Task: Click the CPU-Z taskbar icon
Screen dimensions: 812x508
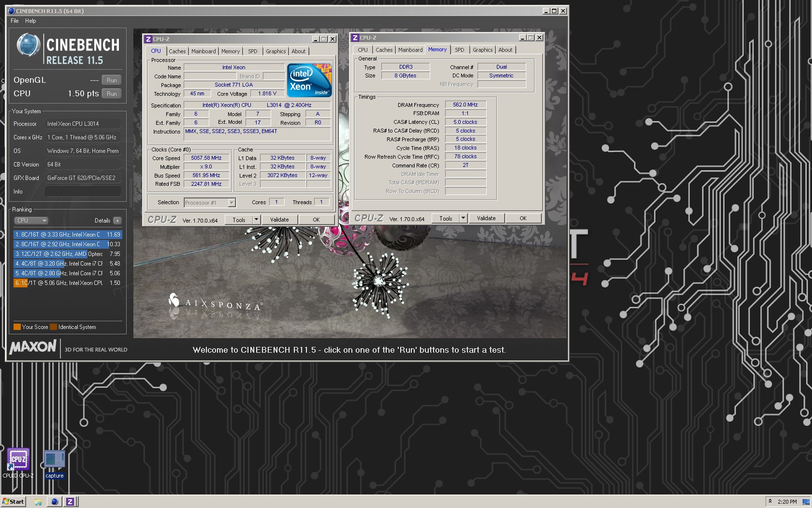Action: point(70,502)
